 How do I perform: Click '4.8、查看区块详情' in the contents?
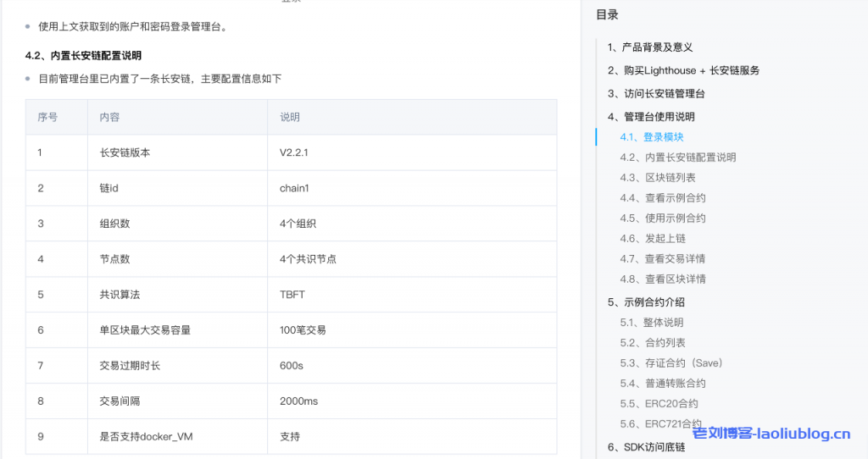pos(662,279)
